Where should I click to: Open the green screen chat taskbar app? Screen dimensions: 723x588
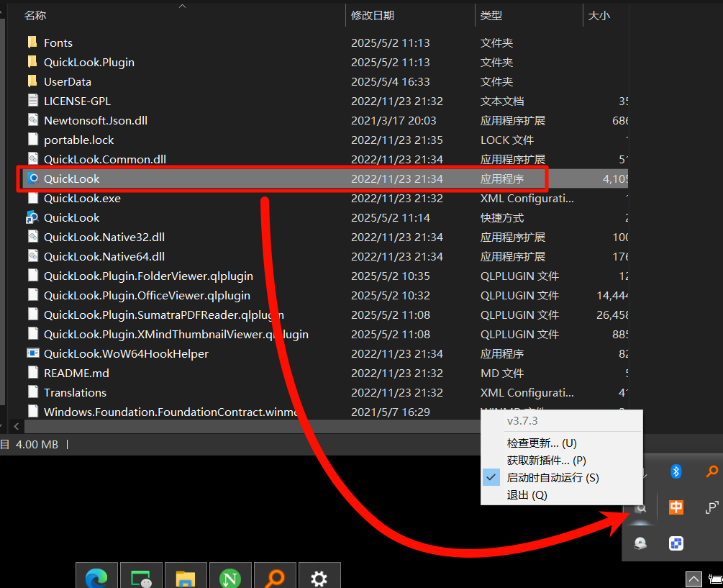click(141, 577)
